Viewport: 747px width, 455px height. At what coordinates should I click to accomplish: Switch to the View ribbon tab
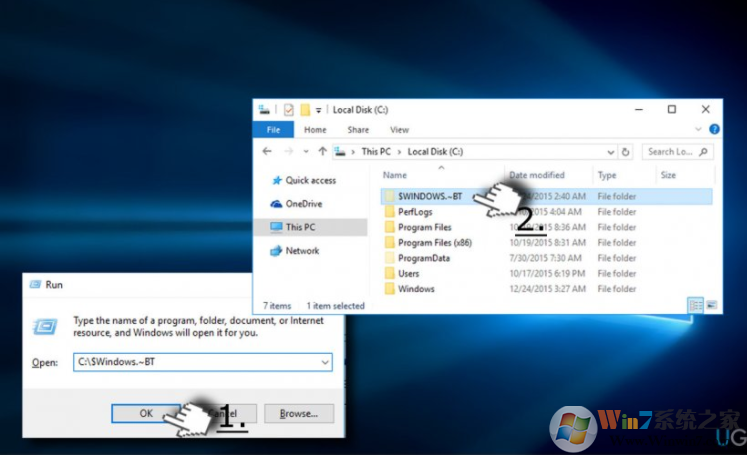pyautogui.click(x=399, y=130)
